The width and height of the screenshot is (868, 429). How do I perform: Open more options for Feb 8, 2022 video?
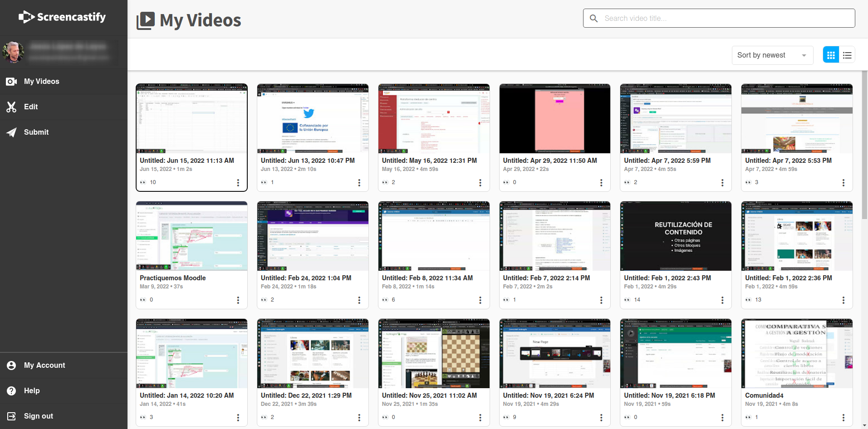pyautogui.click(x=481, y=300)
